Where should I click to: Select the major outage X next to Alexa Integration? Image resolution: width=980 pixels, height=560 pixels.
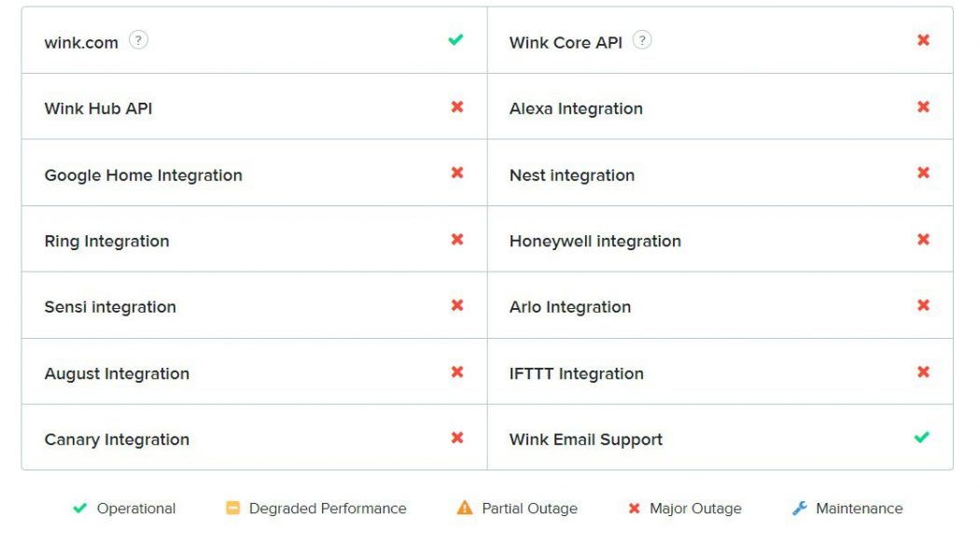[x=923, y=106]
